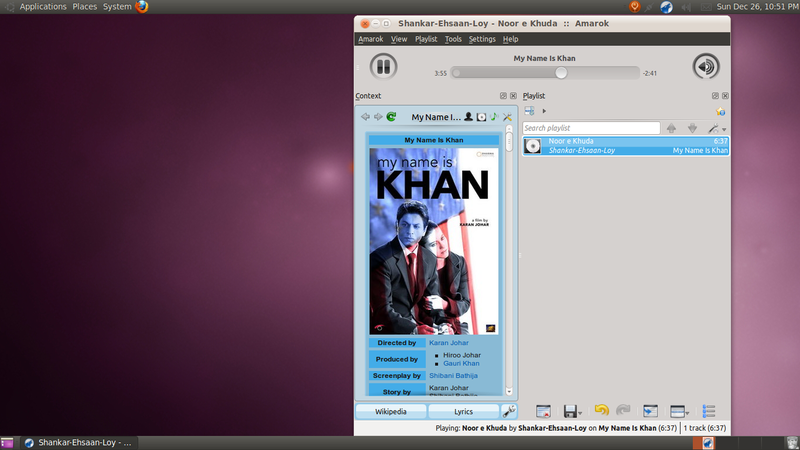Follow the Shibani Bathija link
Image resolution: width=800 pixels, height=450 pixels.
(453, 376)
